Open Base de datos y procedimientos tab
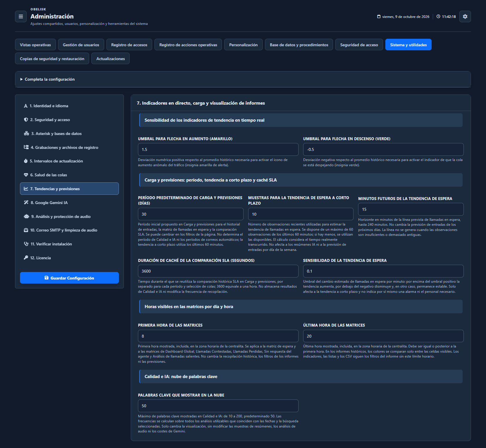The image size is (486, 448). pos(299,45)
